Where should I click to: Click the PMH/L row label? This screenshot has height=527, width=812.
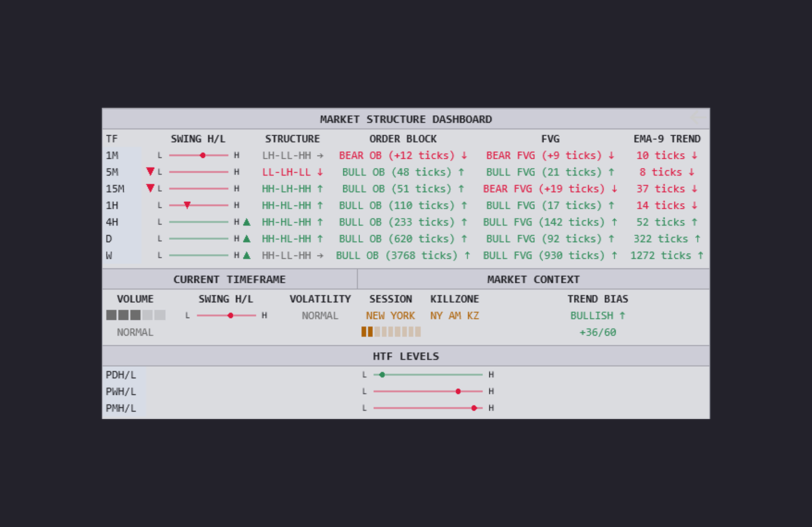coord(121,408)
